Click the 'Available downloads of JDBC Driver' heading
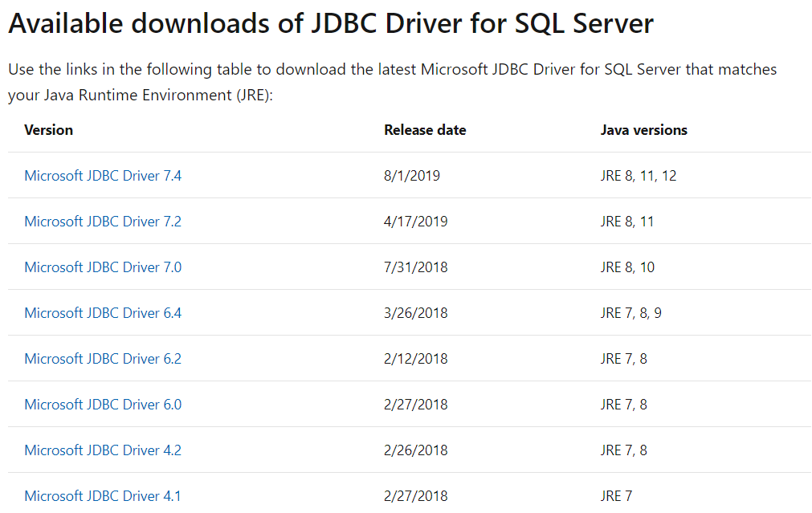The height and width of the screenshot is (513, 812). (331, 23)
